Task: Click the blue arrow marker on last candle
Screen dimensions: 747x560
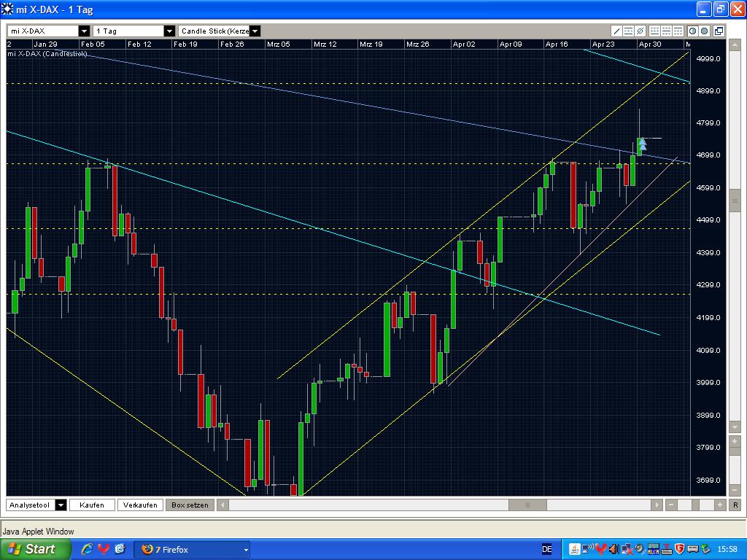Action: (642, 144)
